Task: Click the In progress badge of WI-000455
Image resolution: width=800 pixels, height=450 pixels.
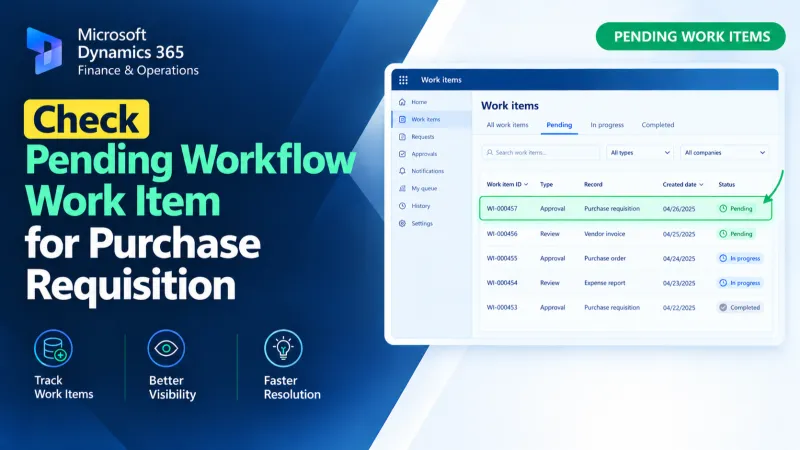Action: [740, 258]
